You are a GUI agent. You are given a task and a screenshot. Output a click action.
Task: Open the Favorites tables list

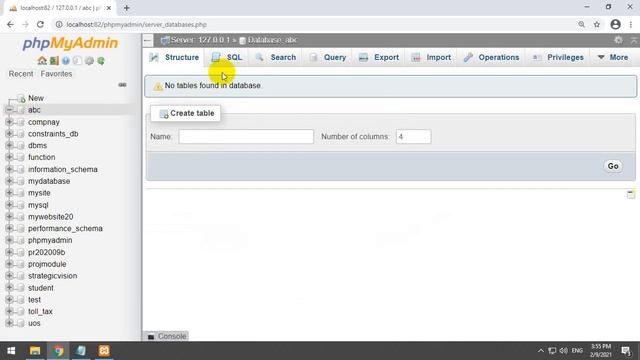point(56,74)
